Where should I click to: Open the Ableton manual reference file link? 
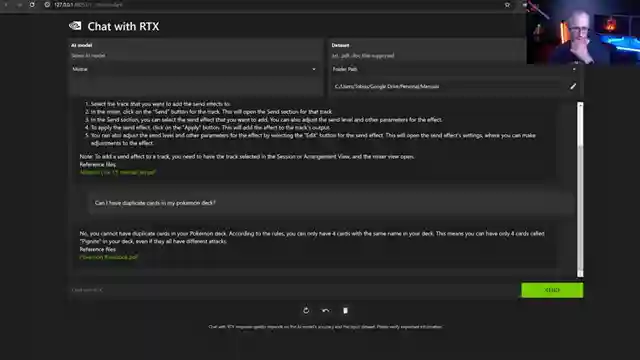coord(118,172)
